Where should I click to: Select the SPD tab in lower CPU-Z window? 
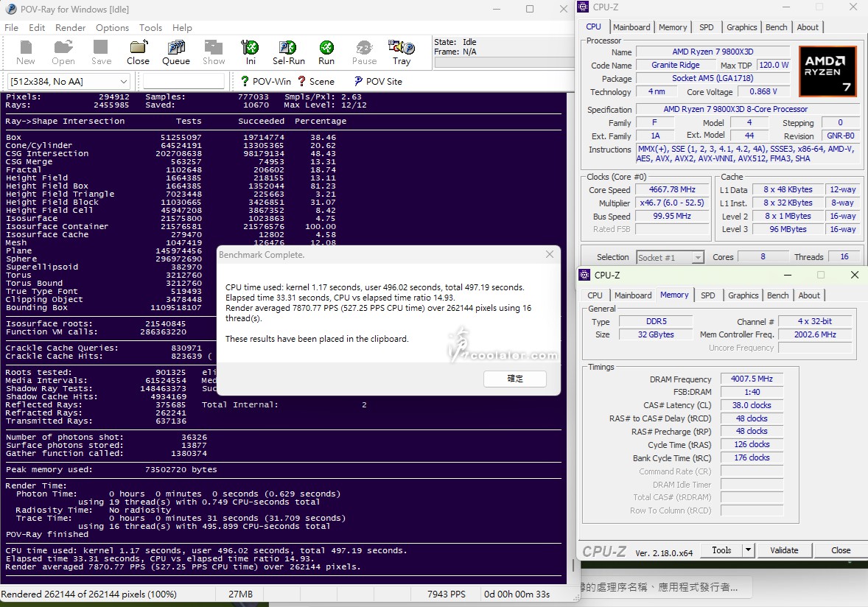pyautogui.click(x=707, y=295)
